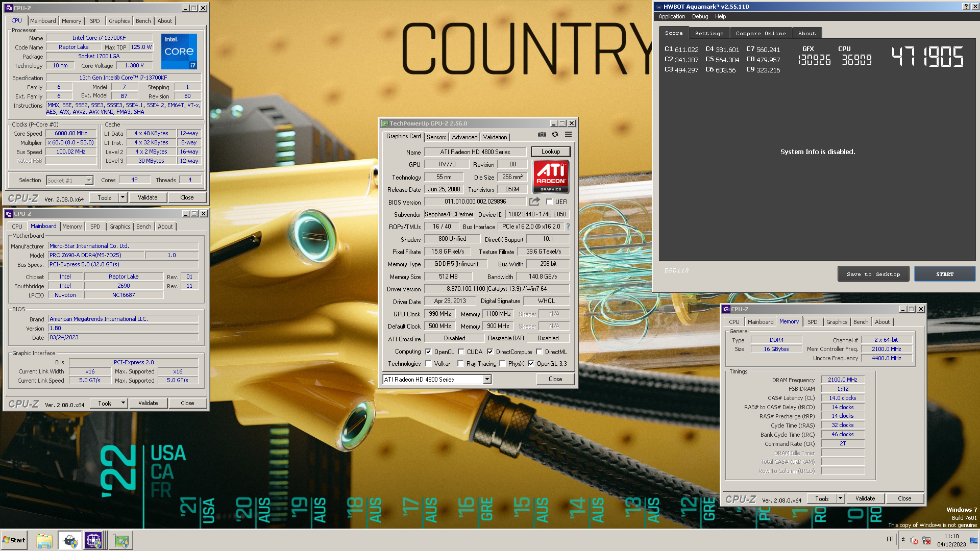Click the FR language indicator
Image resolution: width=980 pixels, height=551 pixels.
(890, 539)
